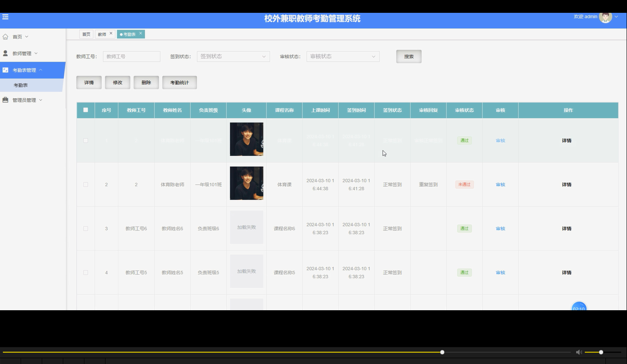627x364 pixels.
Task: Click the video progress slider handle
Action: [442, 352]
